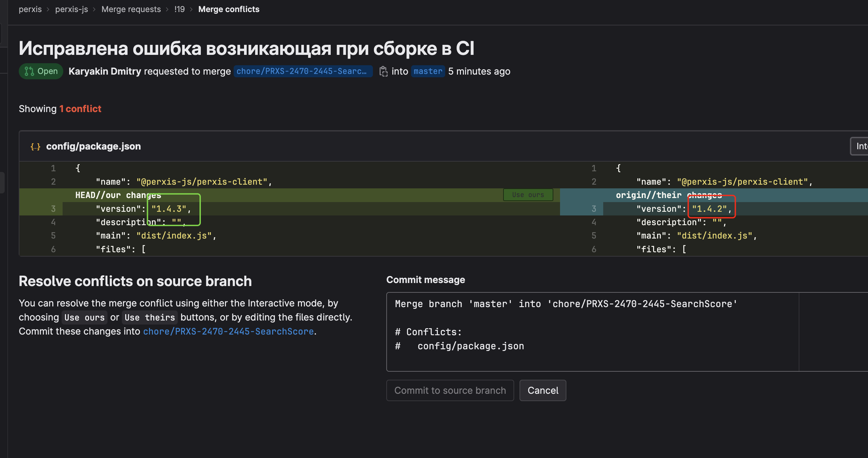Click the origin//their changes header

(668, 195)
